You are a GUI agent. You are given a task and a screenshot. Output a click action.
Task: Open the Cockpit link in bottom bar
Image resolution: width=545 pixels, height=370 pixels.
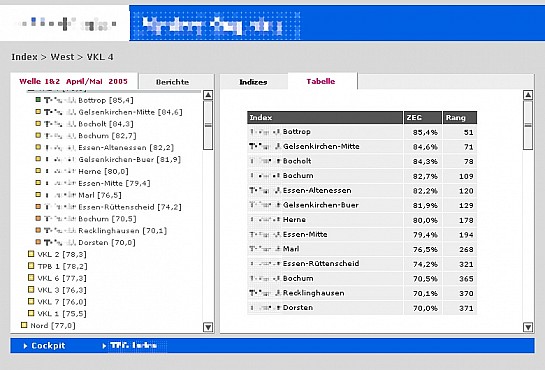click(48, 346)
